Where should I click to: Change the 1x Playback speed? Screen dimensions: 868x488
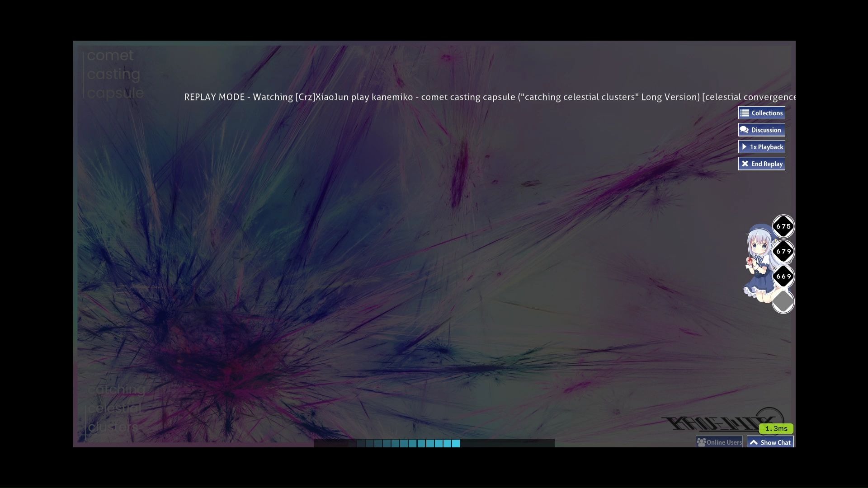coord(761,147)
